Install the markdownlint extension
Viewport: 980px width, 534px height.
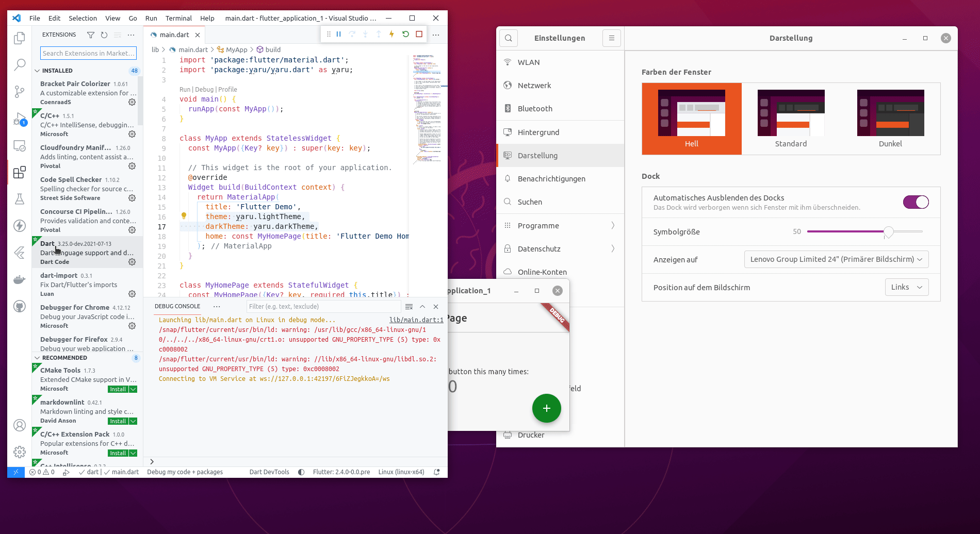tap(118, 421)
